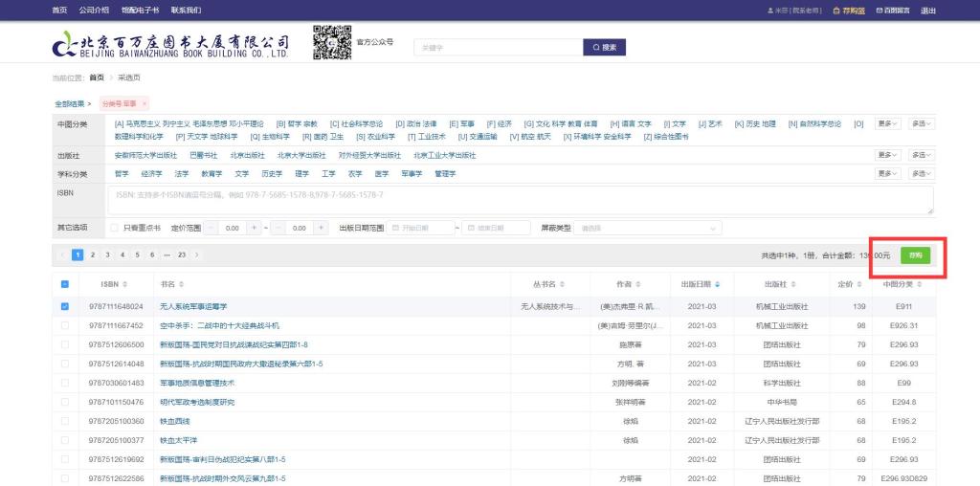Open 馆配电子书 in the top navigation
Viewport: 980px width, 486px height.
point(139,11)
